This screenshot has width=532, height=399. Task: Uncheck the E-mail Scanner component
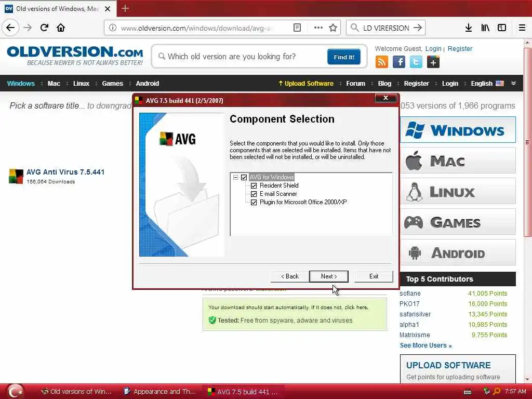pos(254,194)
